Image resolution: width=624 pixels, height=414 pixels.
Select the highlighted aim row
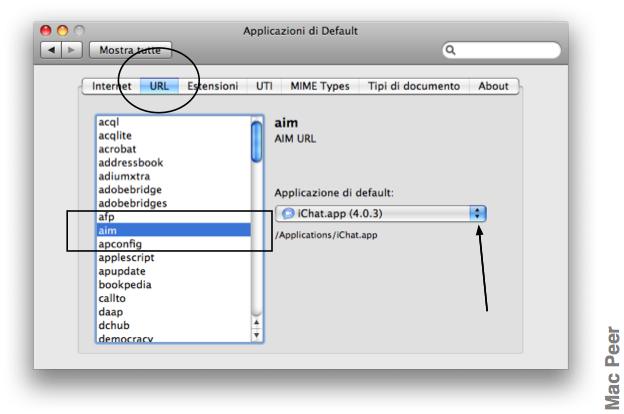click(174, 230)
